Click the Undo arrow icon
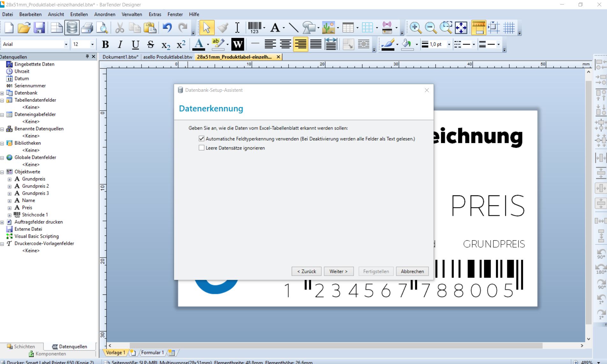 [167, 28]
